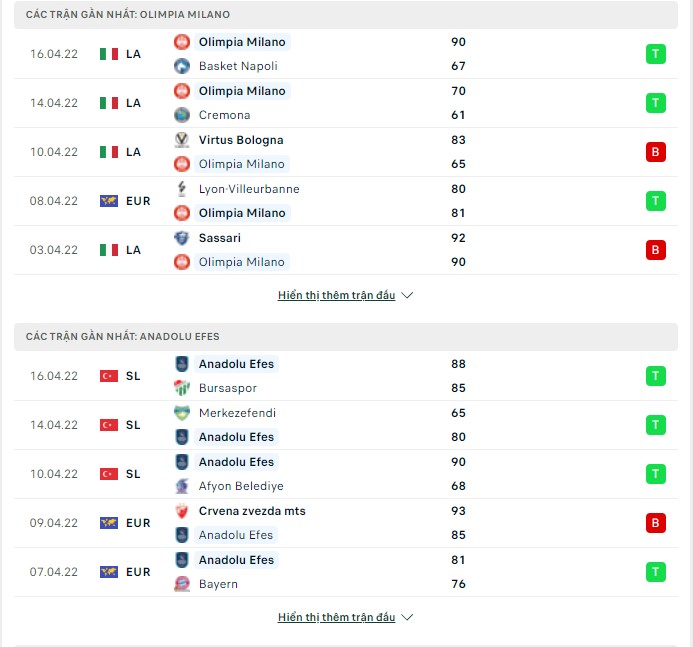Click the Italian flag on the 16.04.22 match
This screenshot has height=647, width=693.
point(109,54)
